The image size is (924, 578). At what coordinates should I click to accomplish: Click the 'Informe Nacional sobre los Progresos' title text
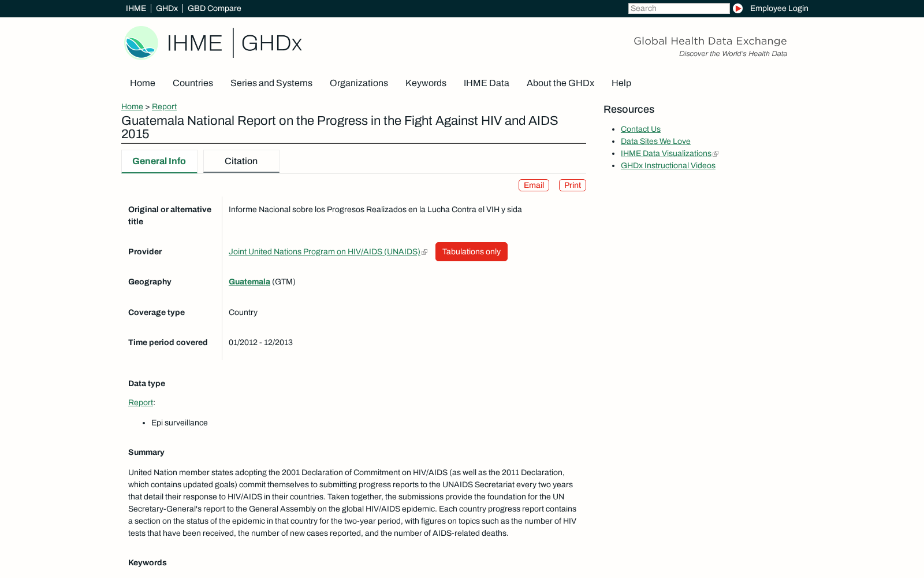pyautogui.click(x=375, y=210)
